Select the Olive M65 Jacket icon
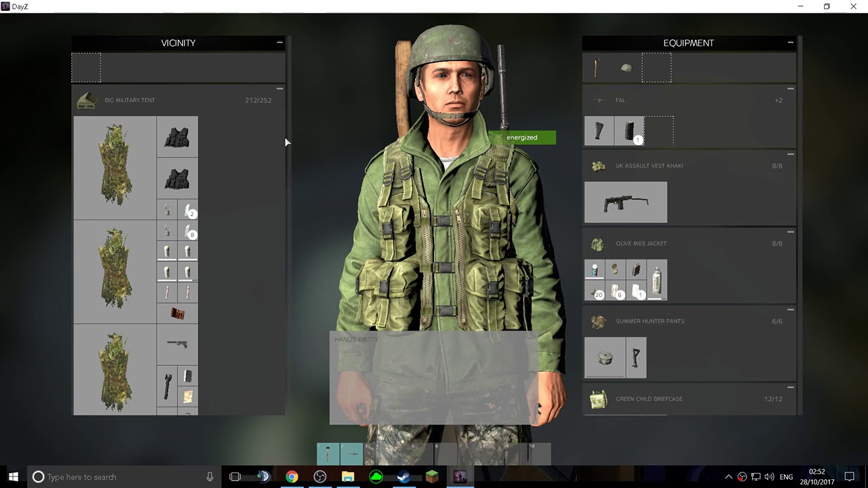Image resolution: width=868 pixels, height=488 pixels. click(599, 243)
